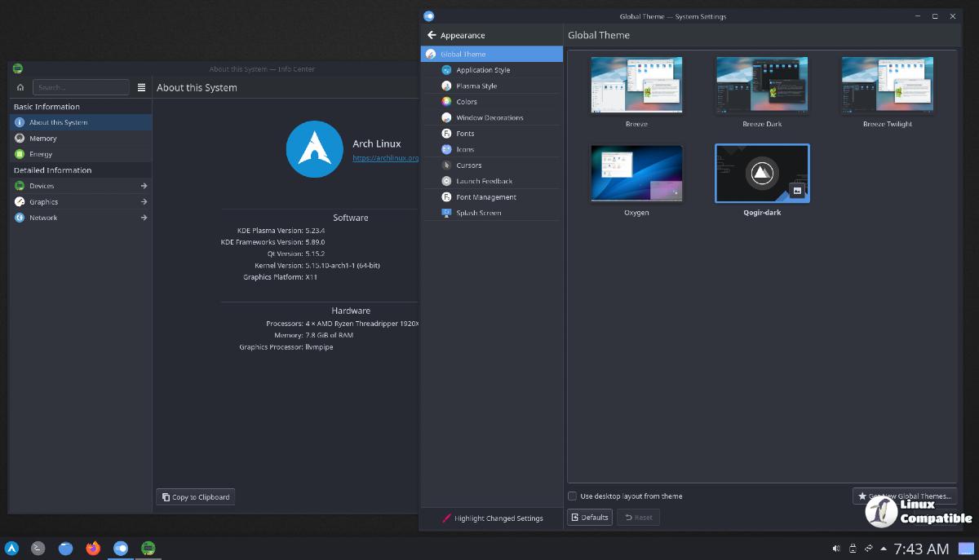The height and width of the screenshot is (560, 979).
Task: Open the Splash Screen settings
Action: click(x=478, y=213)
